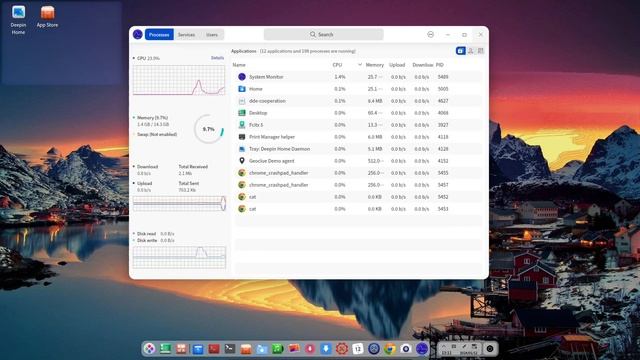Click the memory usage ring showing 9.7%

click(209, 129)
